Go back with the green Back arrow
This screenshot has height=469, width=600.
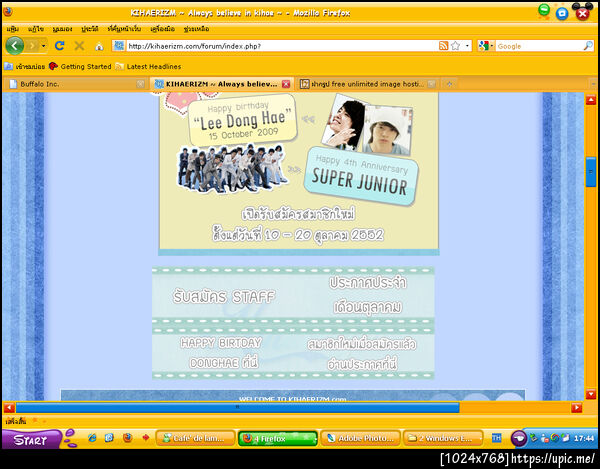15,46
